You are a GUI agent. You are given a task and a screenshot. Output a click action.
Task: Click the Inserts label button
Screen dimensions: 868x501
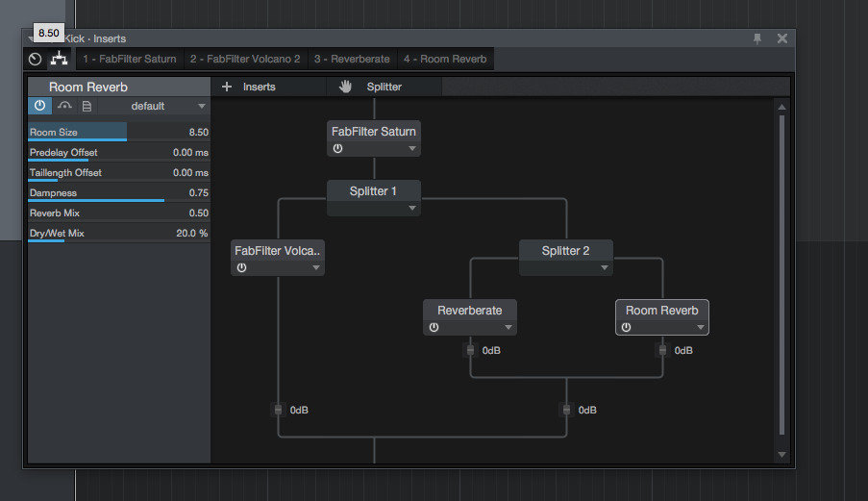coord(259,87)
